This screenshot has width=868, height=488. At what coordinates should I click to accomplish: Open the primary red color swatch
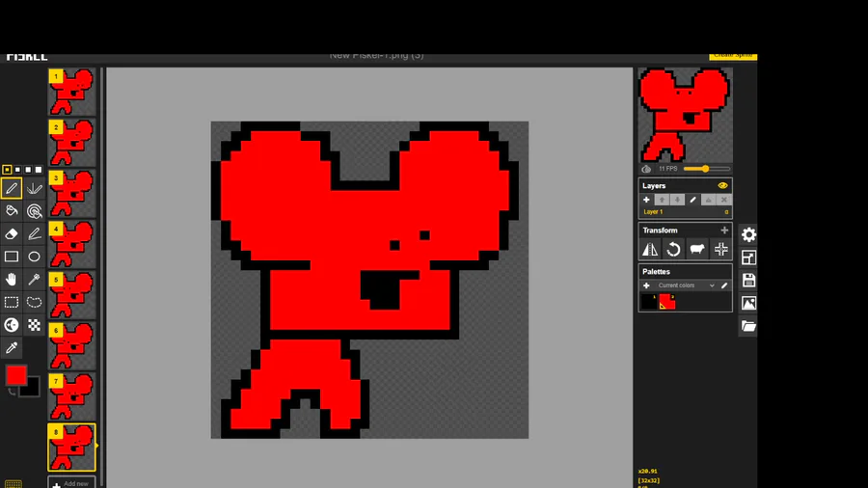pos(16,375)
